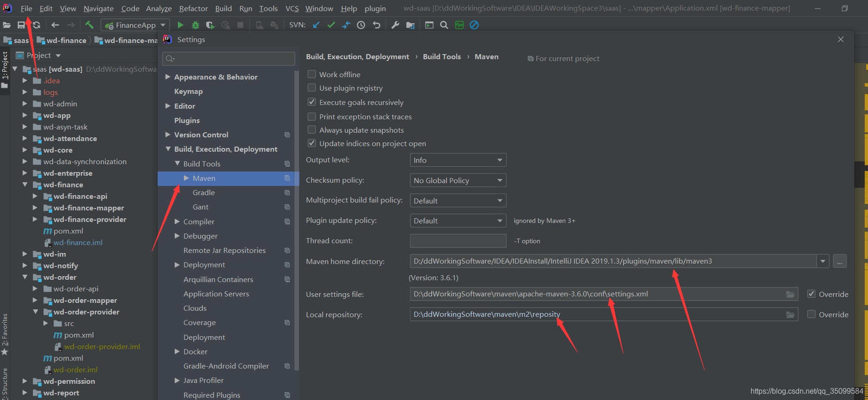Open the FinanceApp run configuration dropdown
This screenshot has width=868, height=400.
135,25
